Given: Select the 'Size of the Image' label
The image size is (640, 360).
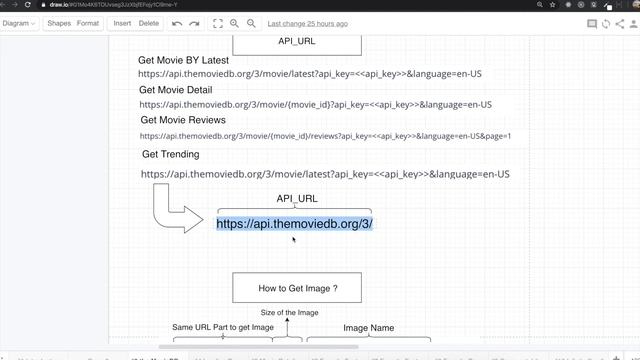Looking at the screenshot, I should (x=289, y=313).
